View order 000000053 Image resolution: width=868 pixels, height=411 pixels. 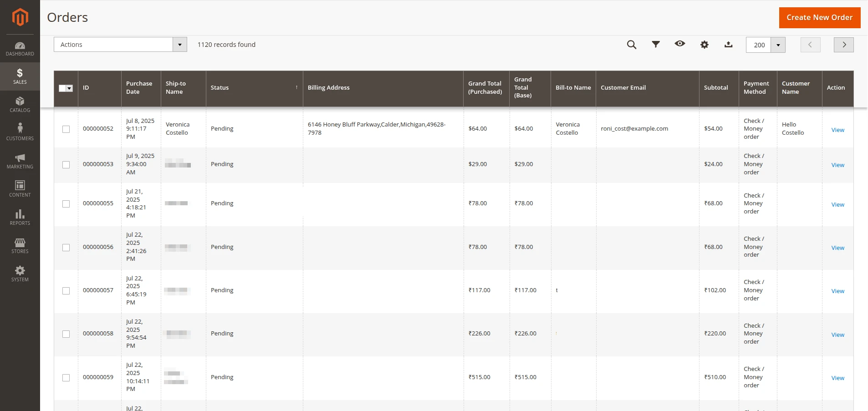click(837, 165)
